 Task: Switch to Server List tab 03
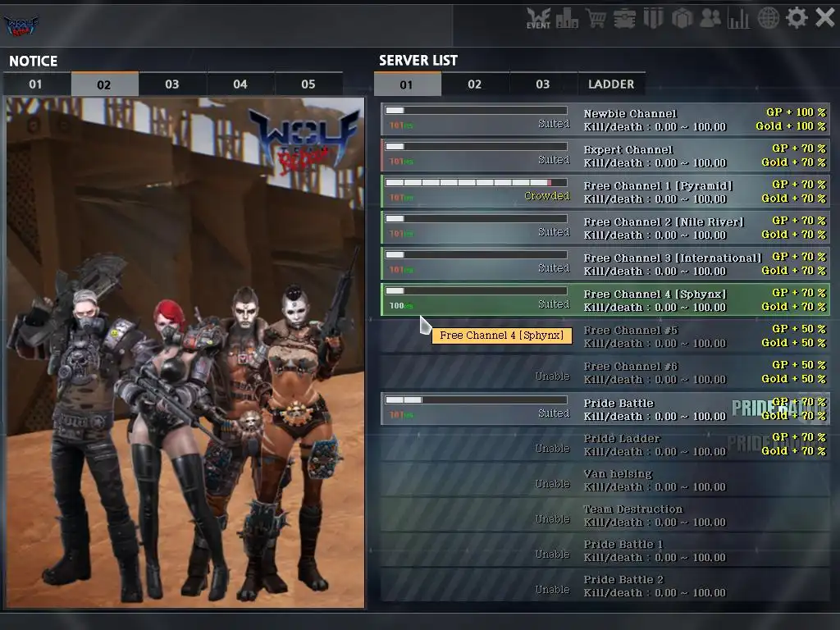point(543,84)
